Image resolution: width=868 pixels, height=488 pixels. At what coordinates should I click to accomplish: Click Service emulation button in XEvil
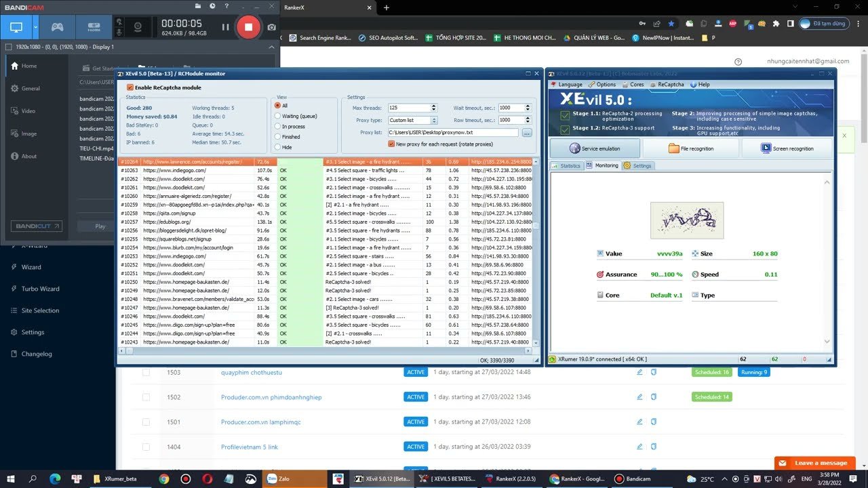pyautogui.click(x=595, y=148)
